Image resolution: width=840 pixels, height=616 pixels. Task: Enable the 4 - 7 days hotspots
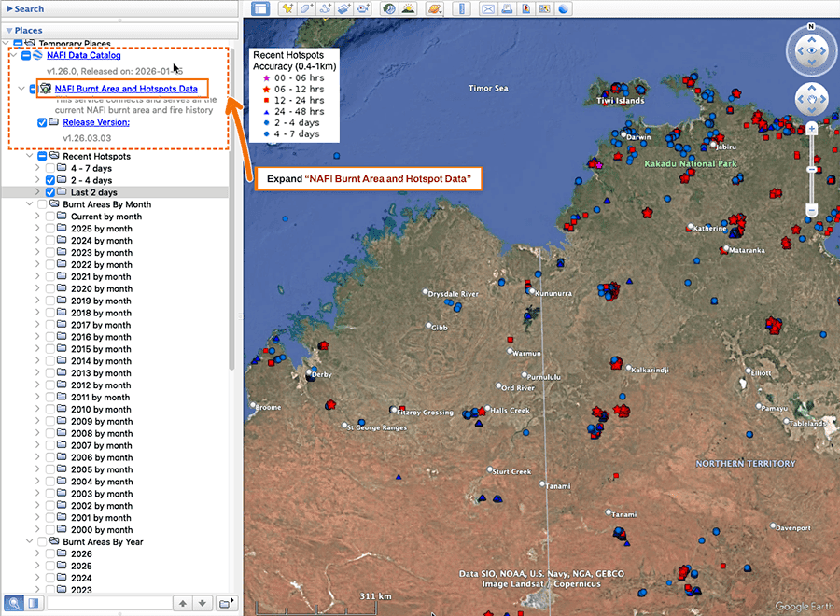tap(49, 168)
